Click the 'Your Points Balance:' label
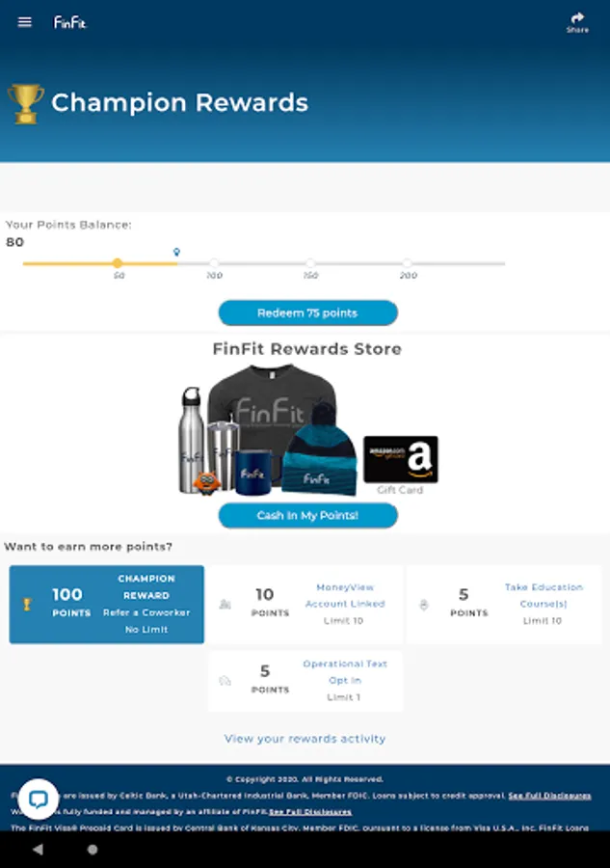 coord(68,225)
